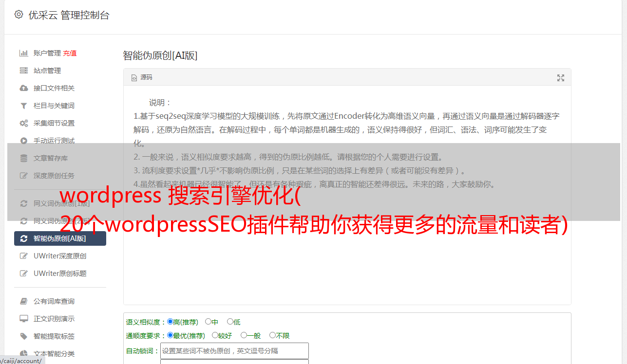The width and height of the screenshot is (627, 364).
Task: Choose 通顺度要求 较好 radio option
Action: point(215,335)
